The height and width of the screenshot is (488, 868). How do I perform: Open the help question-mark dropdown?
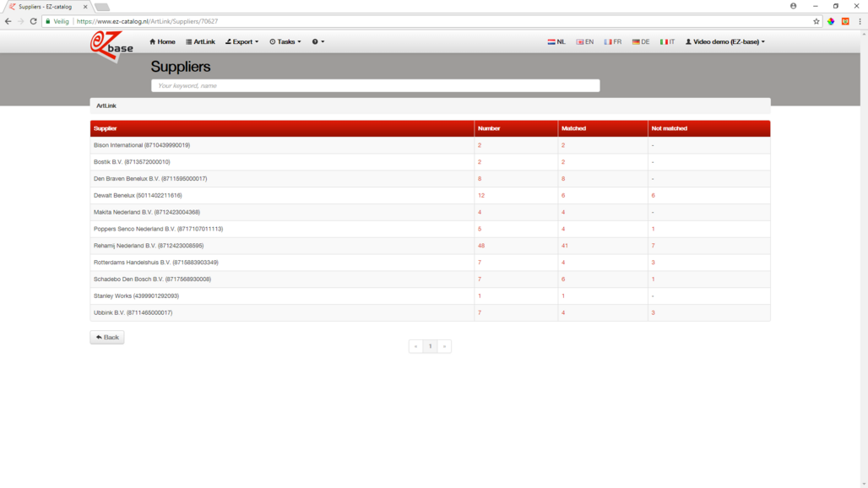click(x=318, y=41)
